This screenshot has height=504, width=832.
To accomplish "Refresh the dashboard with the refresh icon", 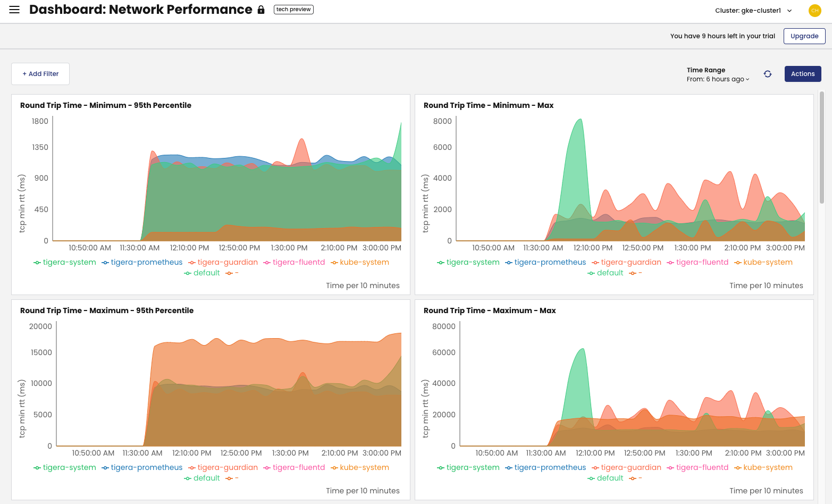I will (767, 74).
